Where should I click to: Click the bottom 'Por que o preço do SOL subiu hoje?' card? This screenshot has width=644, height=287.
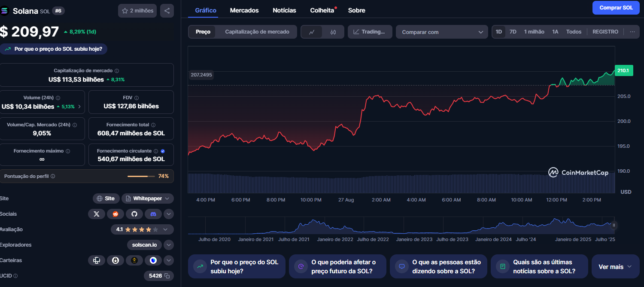[x=237, y=266]
